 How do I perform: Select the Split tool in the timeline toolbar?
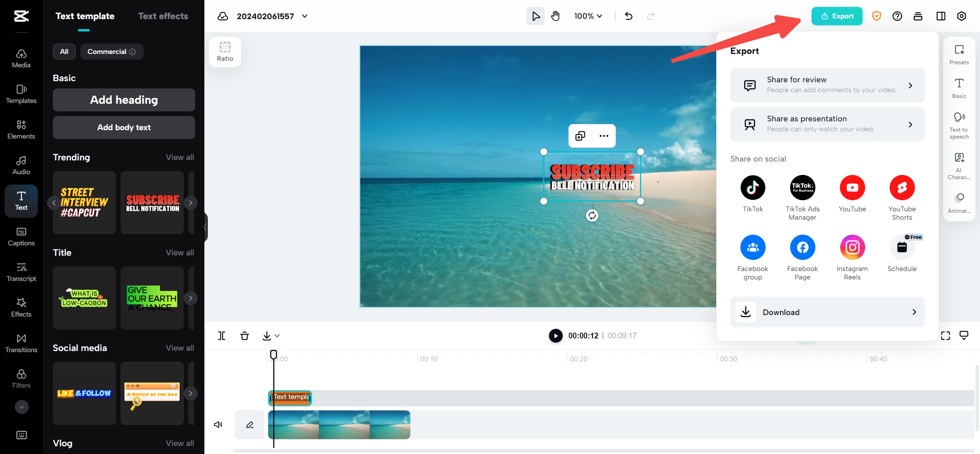coord(222,336)
